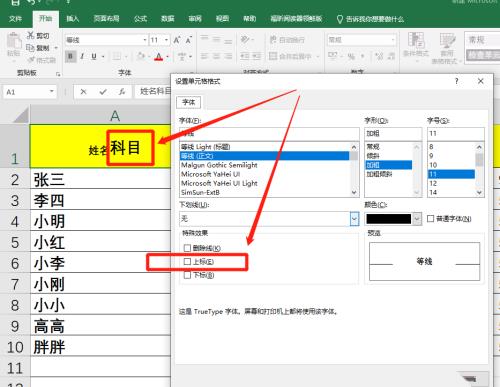Viewport: 500px width, 387px height.
Task: Click Wrap Text in alignment group
Action: 287,40
